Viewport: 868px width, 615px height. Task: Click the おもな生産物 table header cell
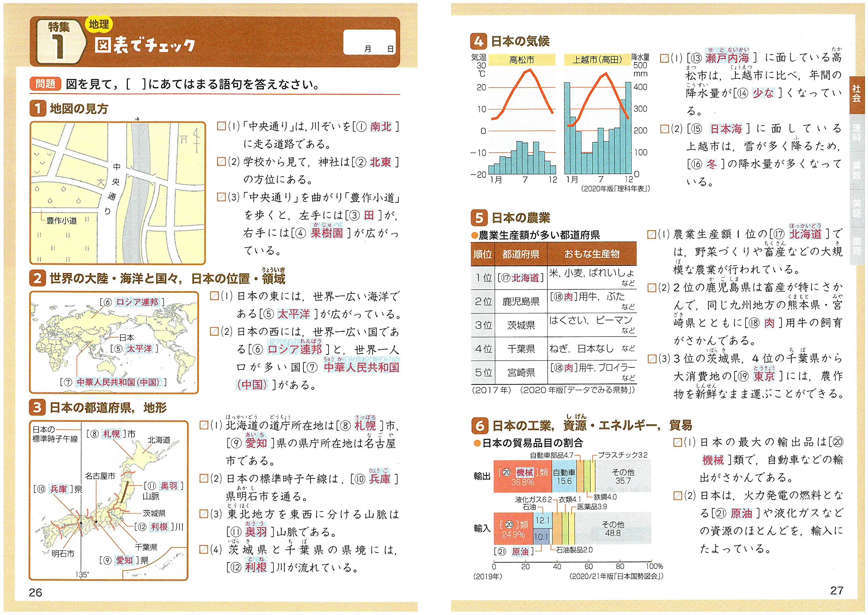[x=592, y=254]
